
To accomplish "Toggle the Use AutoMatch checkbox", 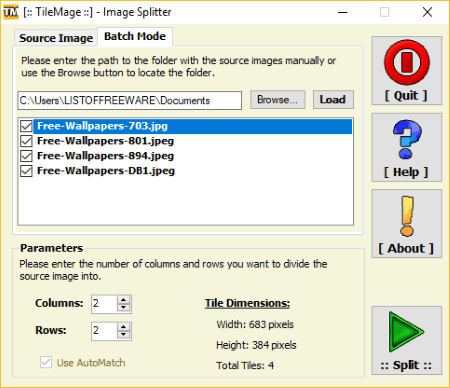I will point(46,362).
